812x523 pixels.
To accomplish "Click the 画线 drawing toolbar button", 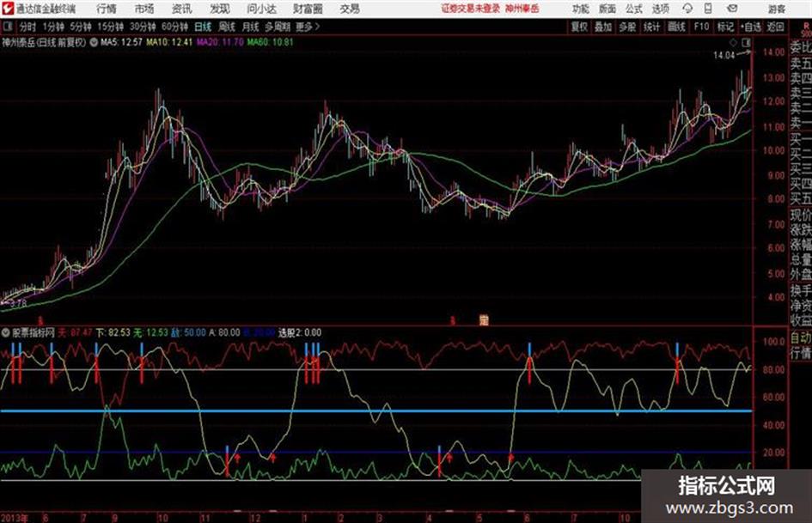I will click(676, 27).
